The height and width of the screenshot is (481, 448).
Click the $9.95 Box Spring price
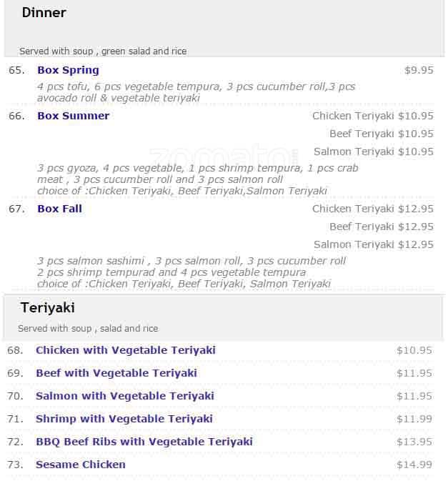tap(419, 70)
